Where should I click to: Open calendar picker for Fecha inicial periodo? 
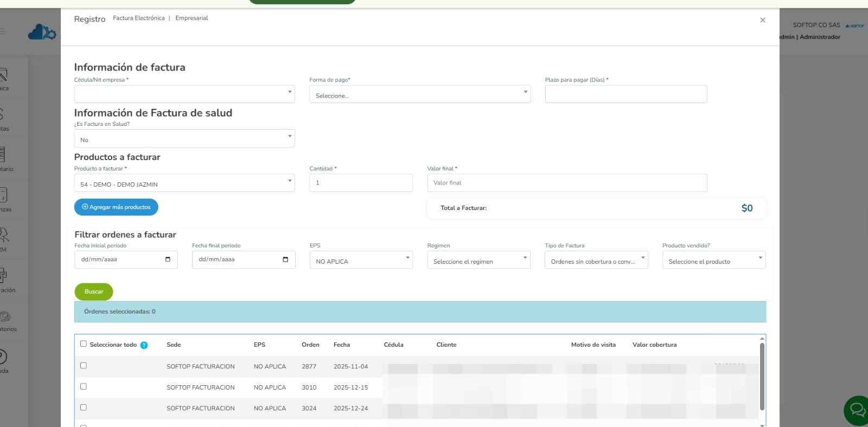click(168, 259)
